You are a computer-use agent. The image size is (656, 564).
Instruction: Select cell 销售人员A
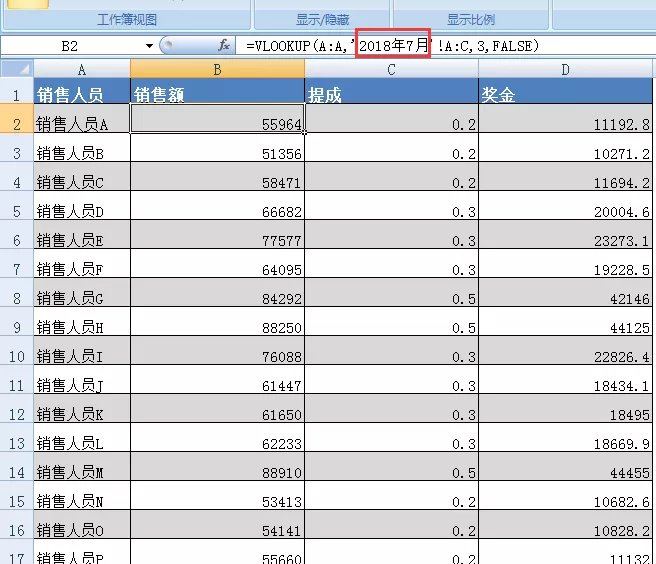click(x=82, y=119)
